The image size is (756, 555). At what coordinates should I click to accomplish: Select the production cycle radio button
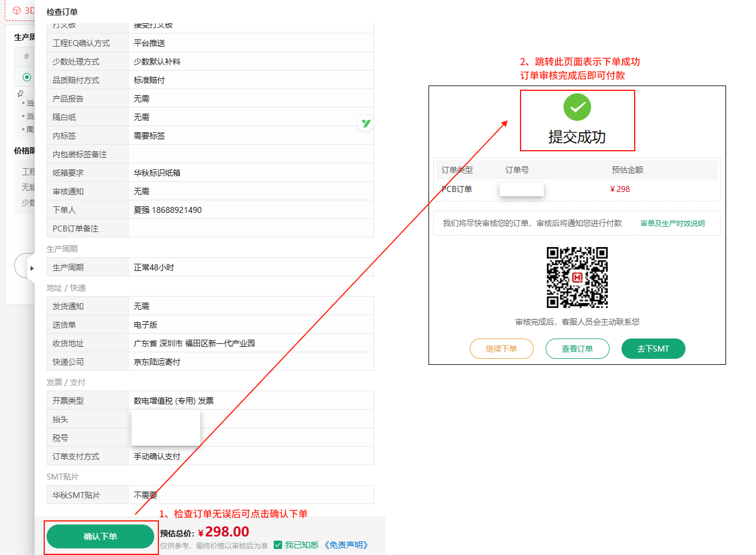coord(27,77)
